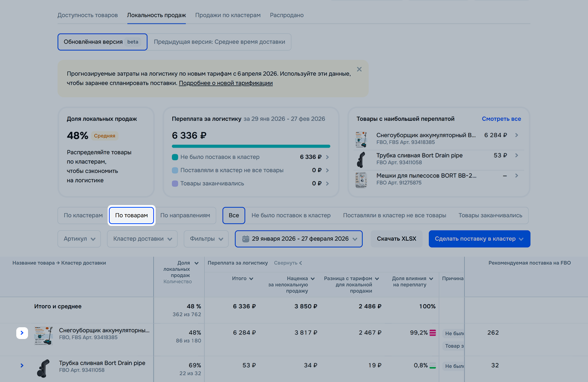Open Подробнее о новой тарификации link
588x382 pixels.
coord(226,83)
